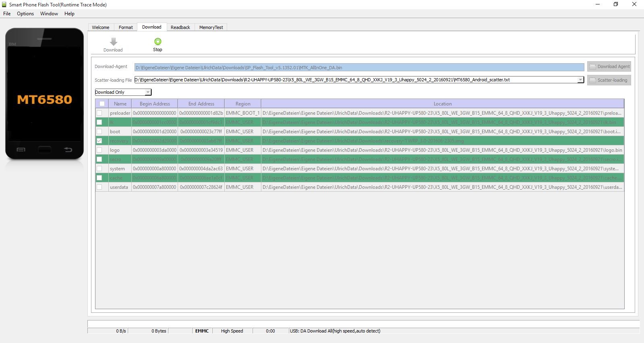
Task: Click the userdata end address 0x000000007c28624f
Action: [x=201, y=187]
